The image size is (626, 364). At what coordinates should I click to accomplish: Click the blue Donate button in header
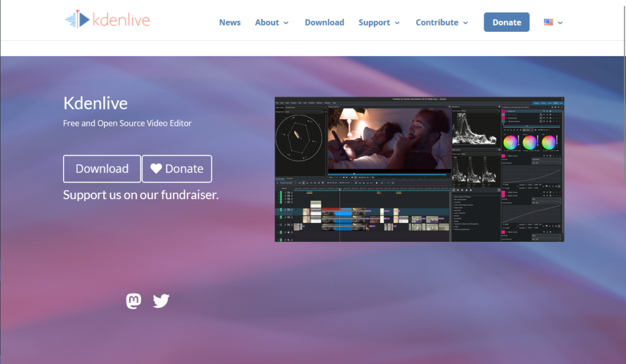507,23
